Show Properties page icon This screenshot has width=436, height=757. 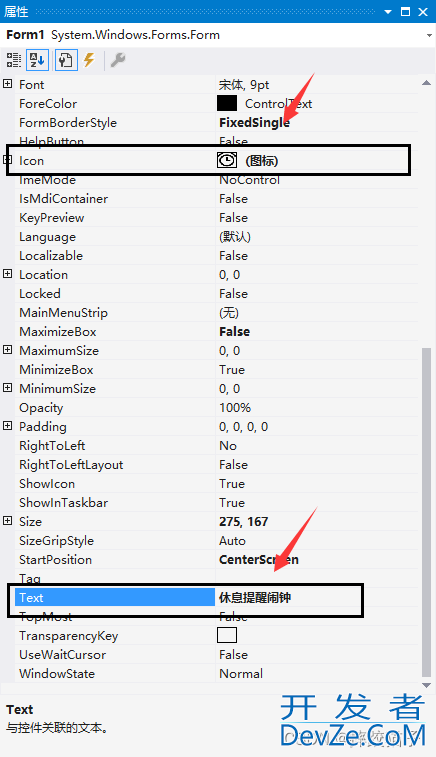(x=66, y=60)
